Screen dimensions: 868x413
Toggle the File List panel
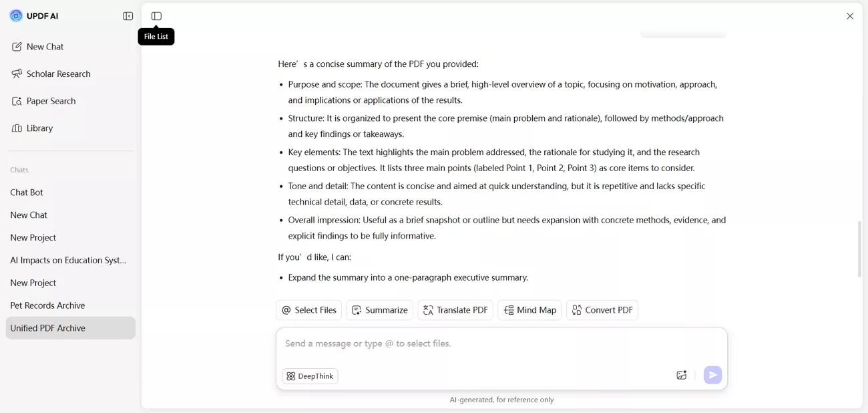point(156,15)
